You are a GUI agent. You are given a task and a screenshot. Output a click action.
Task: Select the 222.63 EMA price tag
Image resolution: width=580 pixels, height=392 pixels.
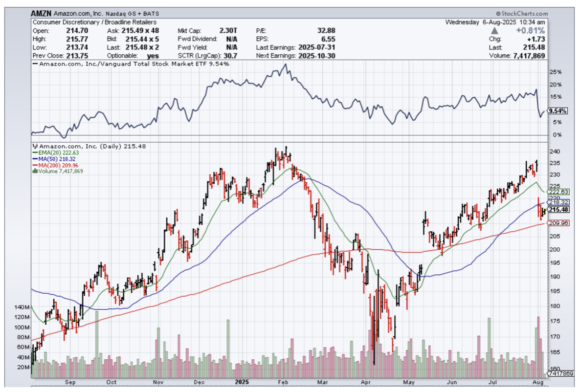click(x=558, y=192)
